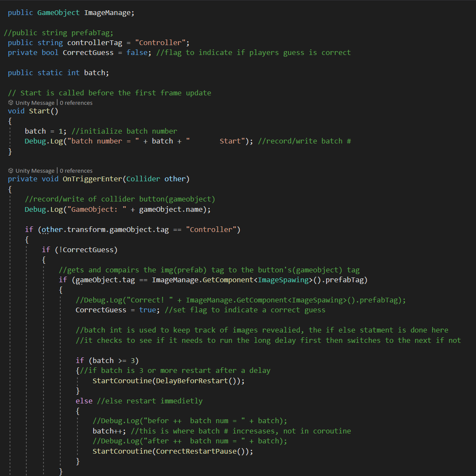Click '//batch int is used to keep track' comment
The image size is (476, 476).
tap(262, 330)
